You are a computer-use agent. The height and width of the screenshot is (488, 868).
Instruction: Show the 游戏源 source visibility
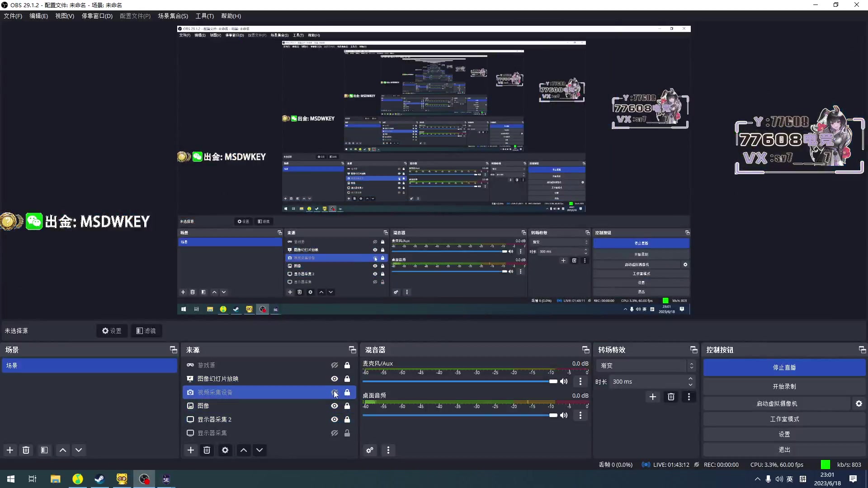(x=335, y=365)
